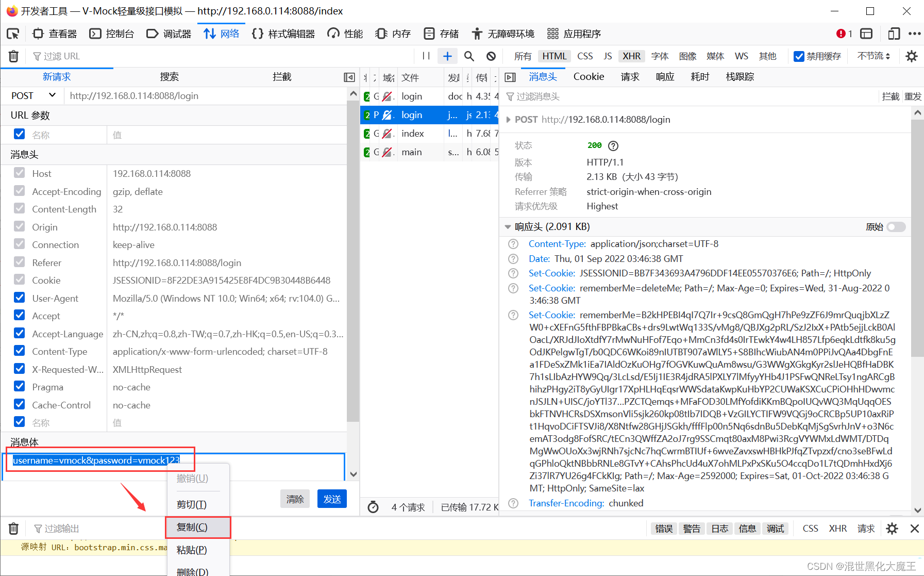Open the Style Editor (样式编辑器) panel

(283, 34)
